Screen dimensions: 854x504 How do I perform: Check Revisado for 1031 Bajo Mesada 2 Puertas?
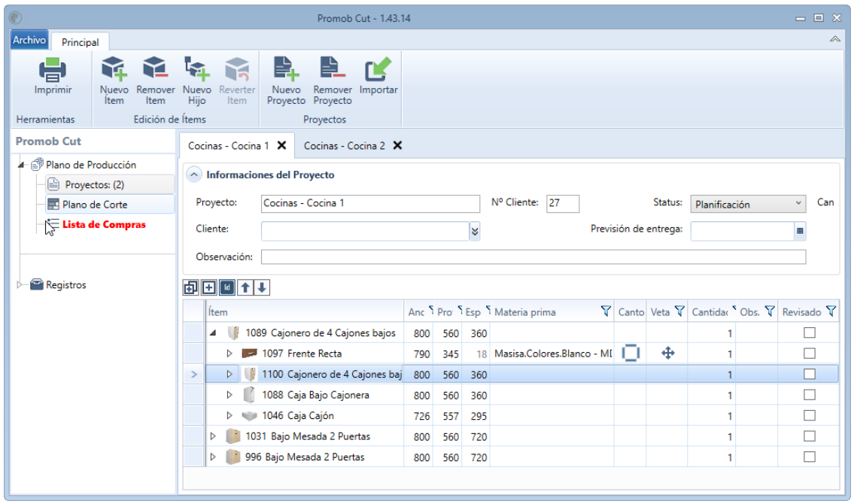tap(810, 436)
